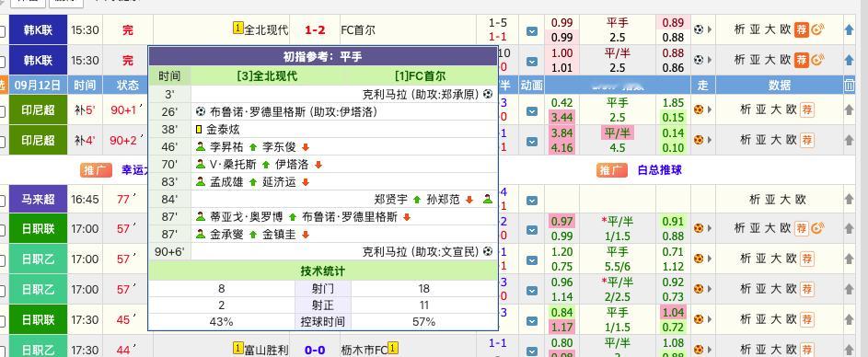Tick checkbox for 日职联 17:00 row
Image resolution: width=868 pixels, height=357 pixels.
click(x=2, y=231)
